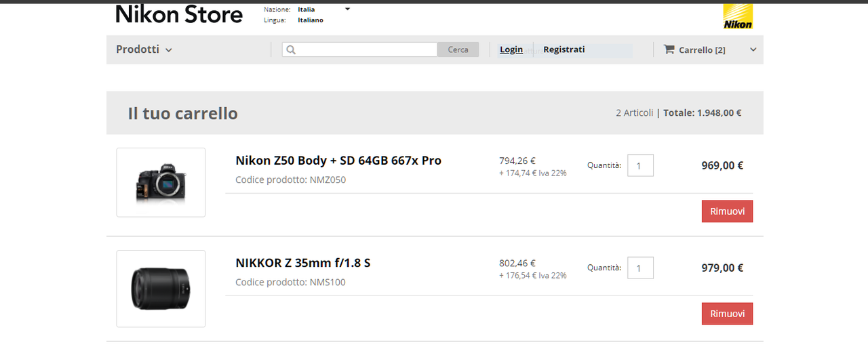The width and height of the screenshot is (868, 353).
Task: Open the Registrati sign-up link
Action: (564, 49)
